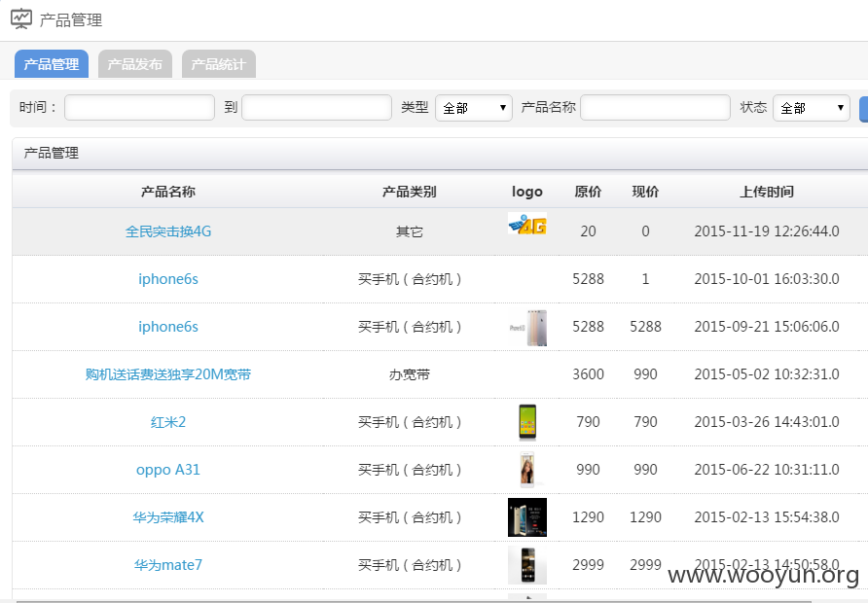
Task: Click the oppo A31 logo image
Action: pyautogui.click(x=527, y=470)
